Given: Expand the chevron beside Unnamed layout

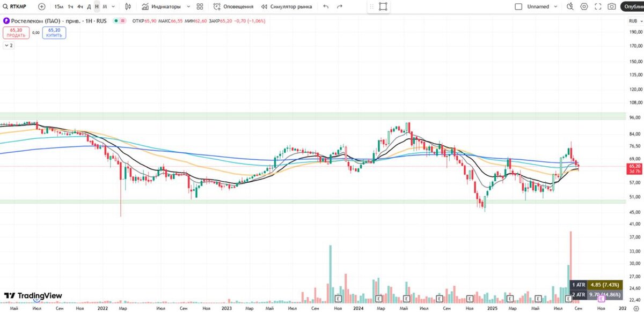Looking at the screenshot, I should click(x=557, y=6).
